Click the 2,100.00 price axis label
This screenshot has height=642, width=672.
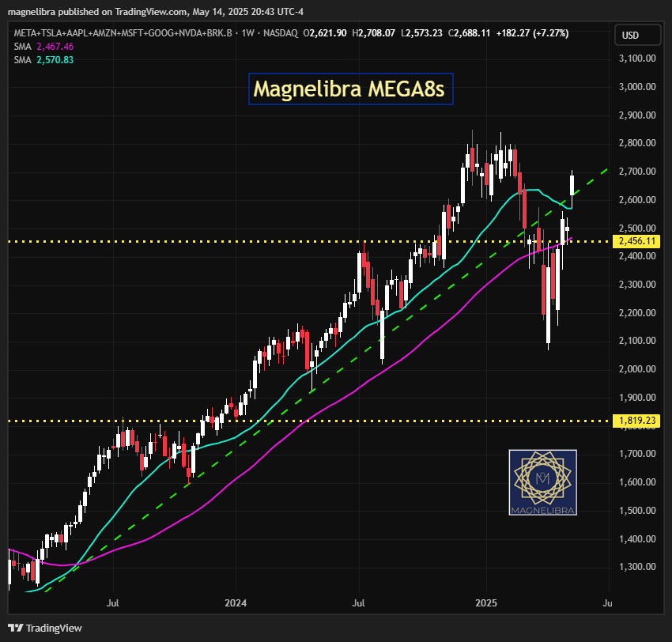point(637,341)
